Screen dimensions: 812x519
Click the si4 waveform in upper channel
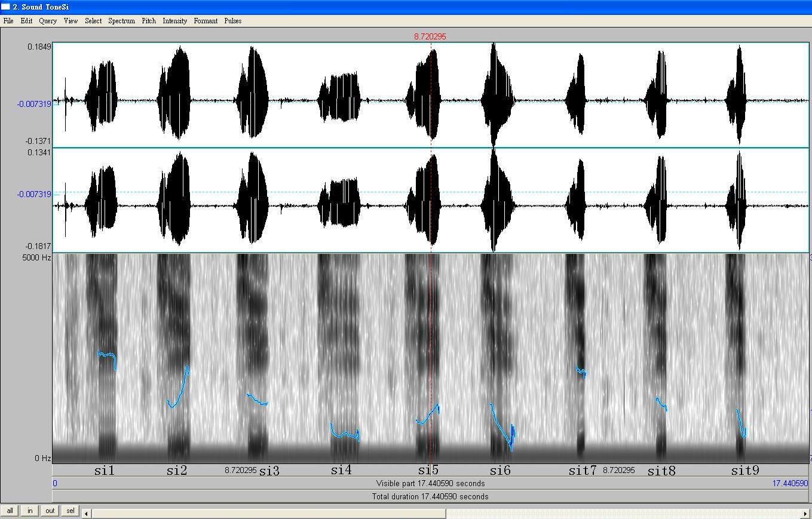(339, 97)
